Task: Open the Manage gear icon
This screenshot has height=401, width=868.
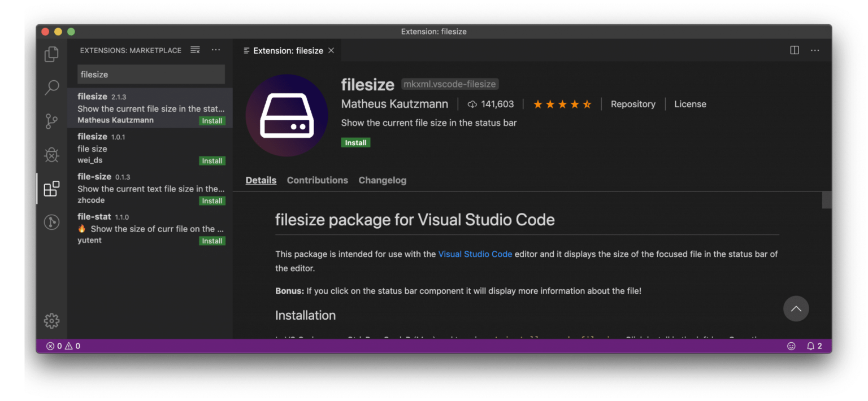Action: [x=51, y=320]
